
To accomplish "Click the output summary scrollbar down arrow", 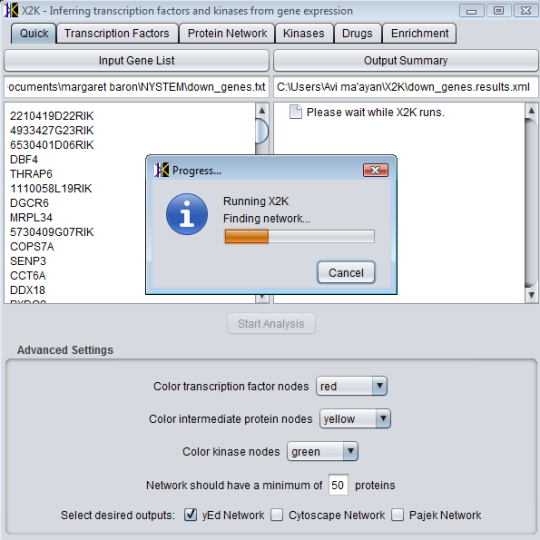I will (531, 295).
